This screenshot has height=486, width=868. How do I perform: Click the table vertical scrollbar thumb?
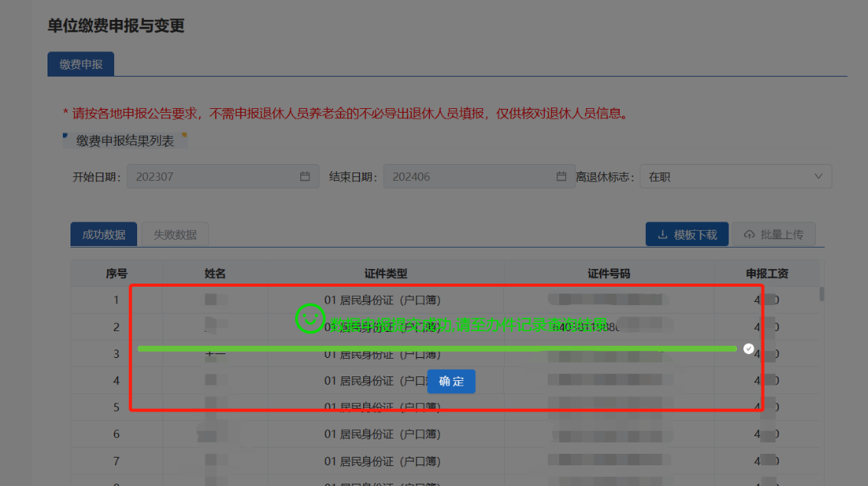click(821, 294)
